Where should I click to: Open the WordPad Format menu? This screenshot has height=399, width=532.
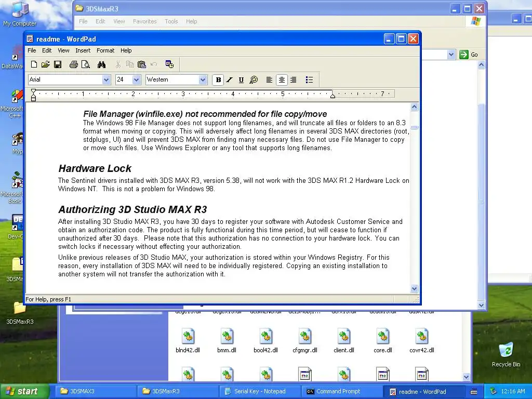(105, 50)
